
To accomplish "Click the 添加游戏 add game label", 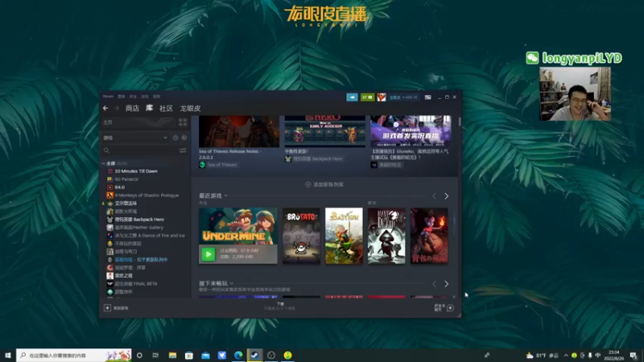I will (121, 308).
